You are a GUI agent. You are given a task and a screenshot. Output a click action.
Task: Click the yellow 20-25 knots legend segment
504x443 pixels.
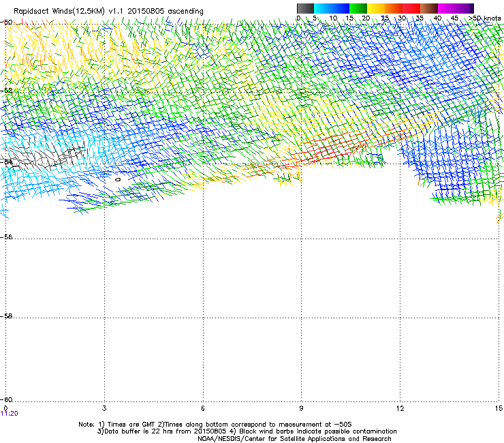(376, 8)
